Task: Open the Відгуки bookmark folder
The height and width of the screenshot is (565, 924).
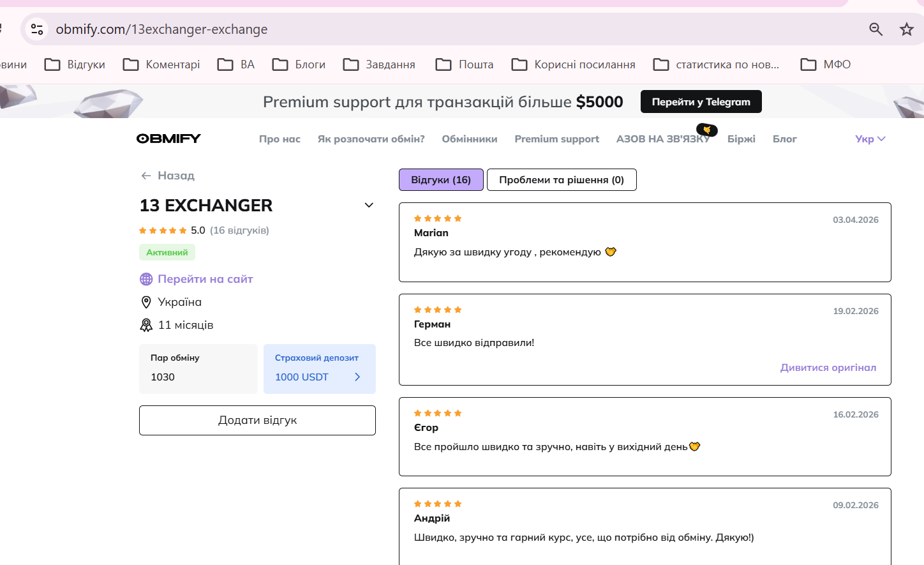Action: [75, 64]
